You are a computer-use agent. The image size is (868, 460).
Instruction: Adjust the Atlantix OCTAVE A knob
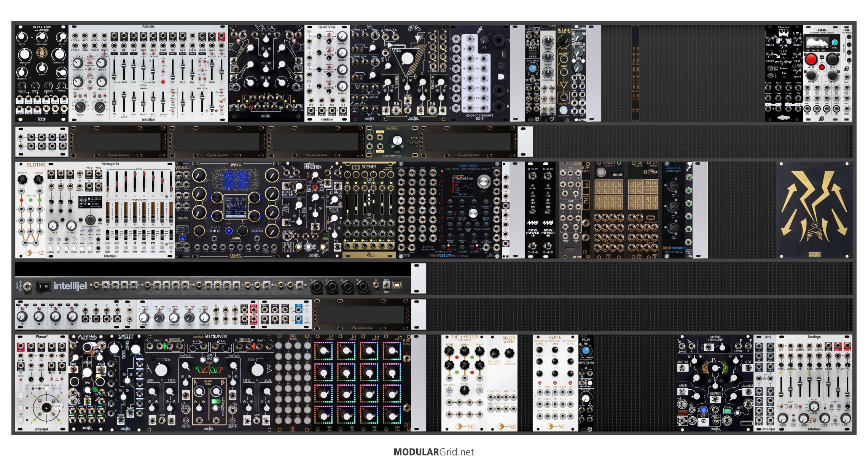(78, 63)
